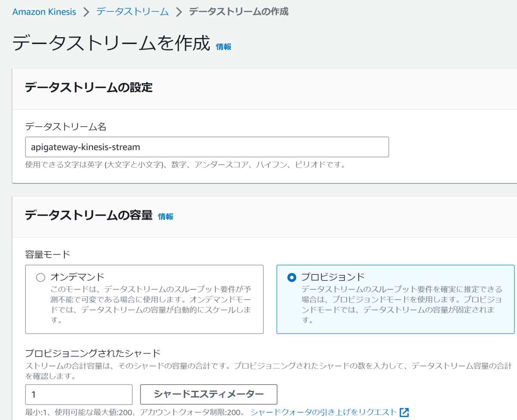Open 情報 link beside データストリームを作成 title
The image size is (517, 420).
[224, 46]
